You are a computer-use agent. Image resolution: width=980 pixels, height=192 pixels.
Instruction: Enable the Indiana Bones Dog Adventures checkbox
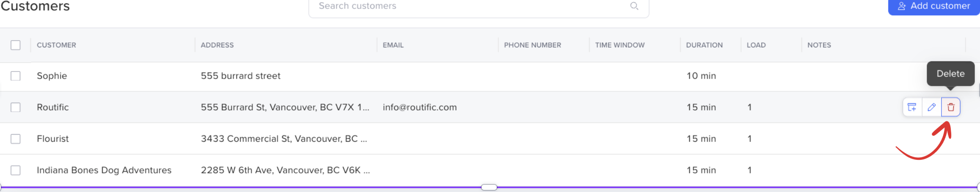[x=16, y=170]
